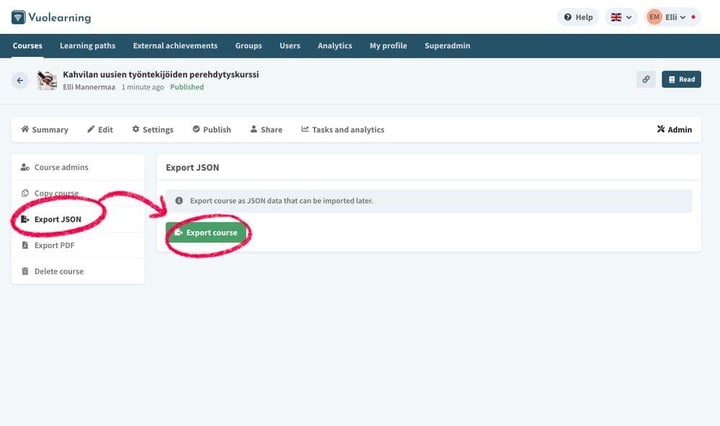Viewport: 720px width, 426px height.
Task: Open the External achievements tab
Action: coord(175,45)
